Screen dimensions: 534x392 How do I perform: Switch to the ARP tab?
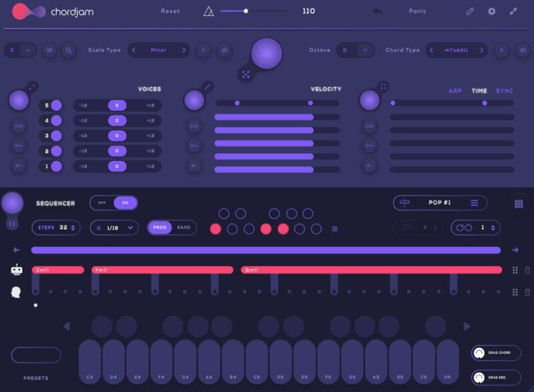coord(455,91)
